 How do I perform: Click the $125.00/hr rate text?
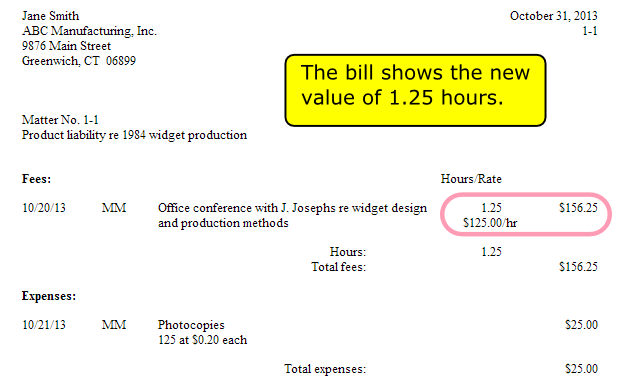tap(490, 223)
